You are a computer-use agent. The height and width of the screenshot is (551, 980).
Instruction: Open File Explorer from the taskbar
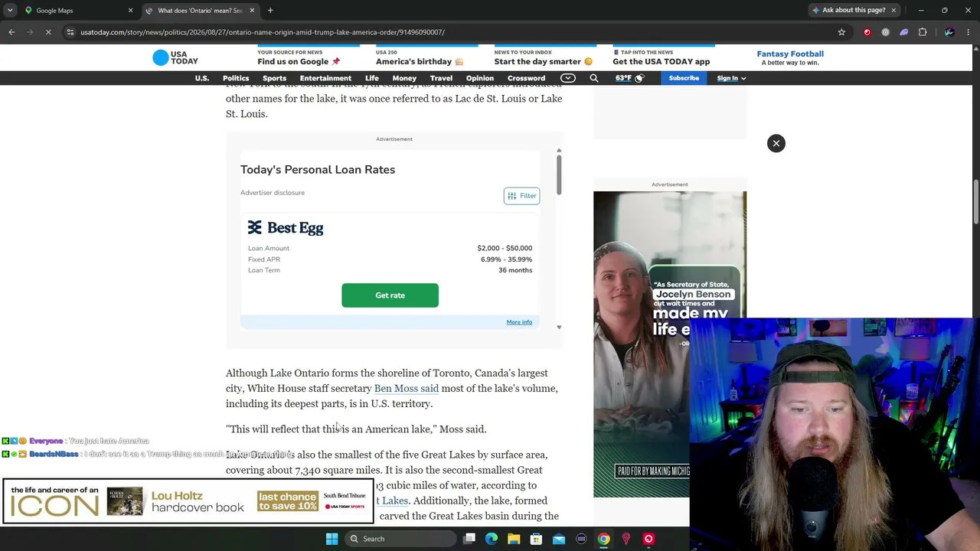[514, 539]
